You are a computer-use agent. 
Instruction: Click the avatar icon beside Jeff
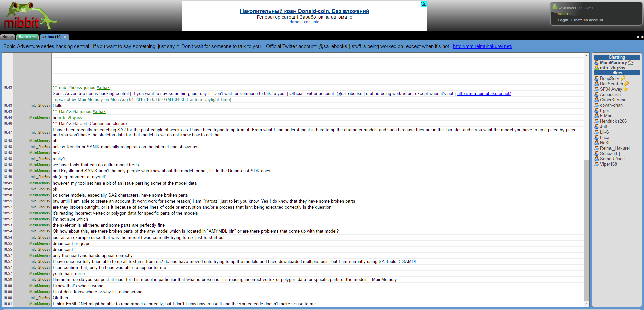click(597, 127)
